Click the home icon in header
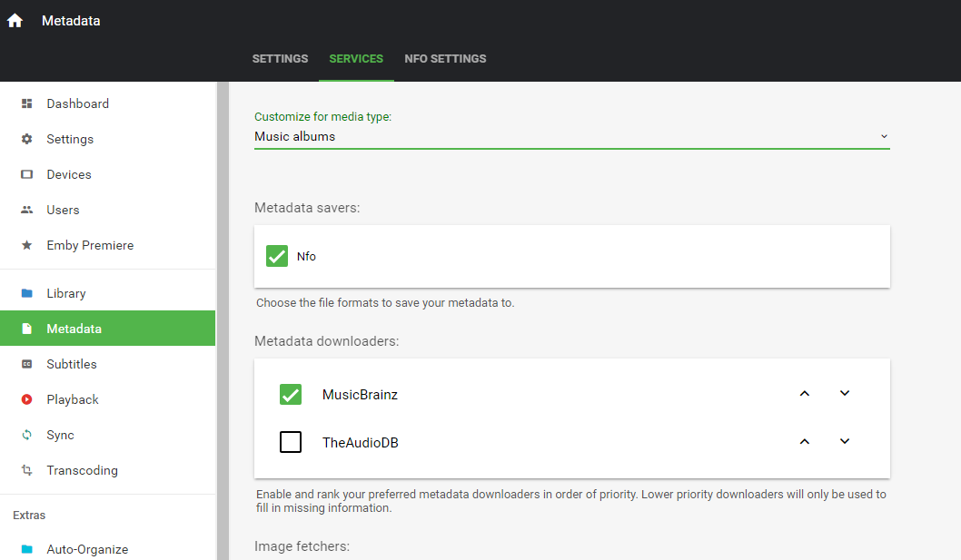 point(15,21)
